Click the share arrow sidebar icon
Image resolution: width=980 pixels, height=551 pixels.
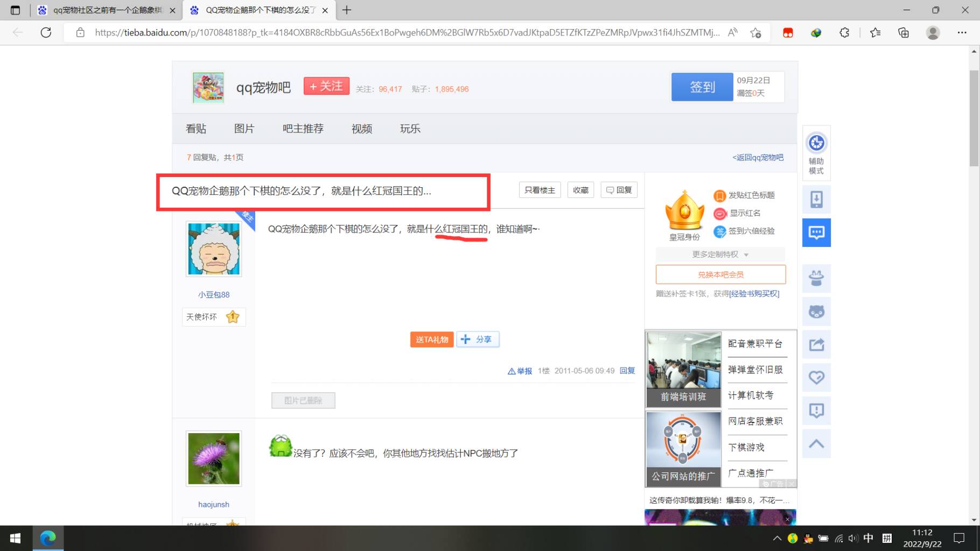tap(816, 344)
